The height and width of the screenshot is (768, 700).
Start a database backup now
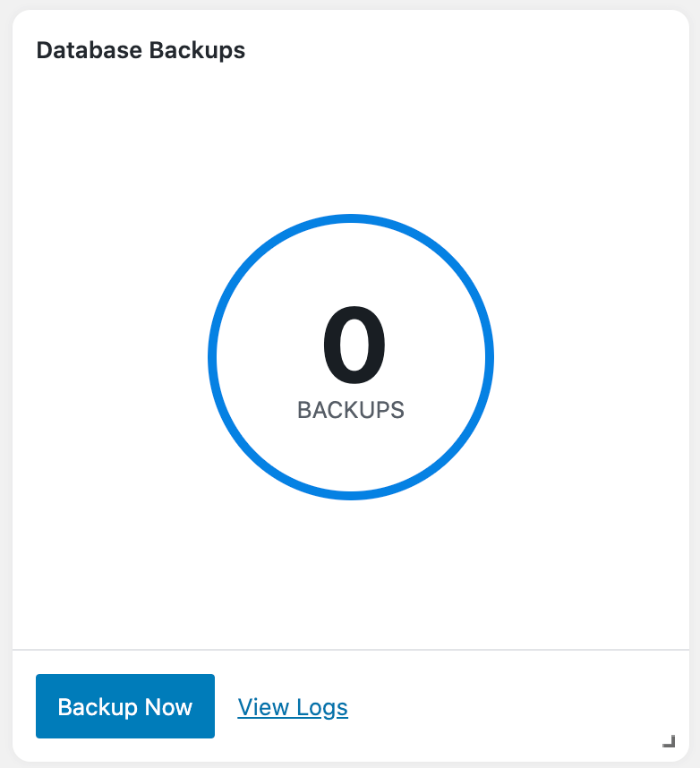(125, 706)
